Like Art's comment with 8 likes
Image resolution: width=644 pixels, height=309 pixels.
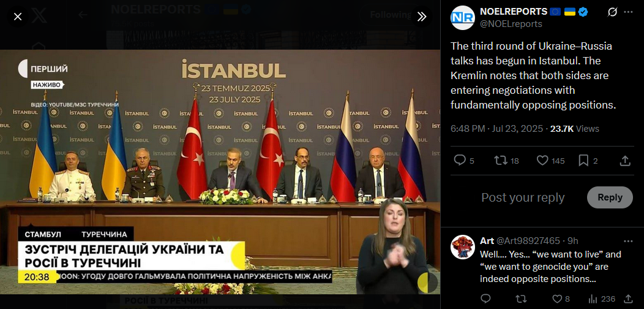[x=560, y=299]
